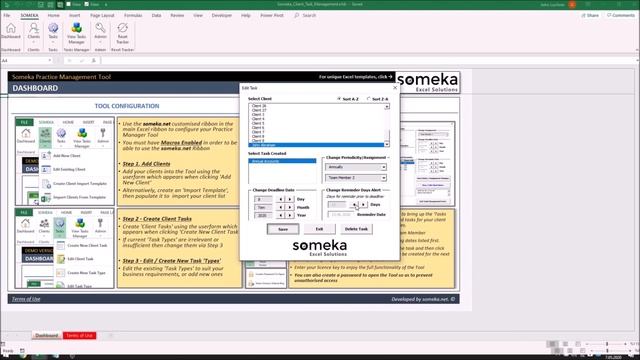This screenshot has height=360, width=640.
Task: Click the Delete Task button
Action: click(x=356, y=229)
